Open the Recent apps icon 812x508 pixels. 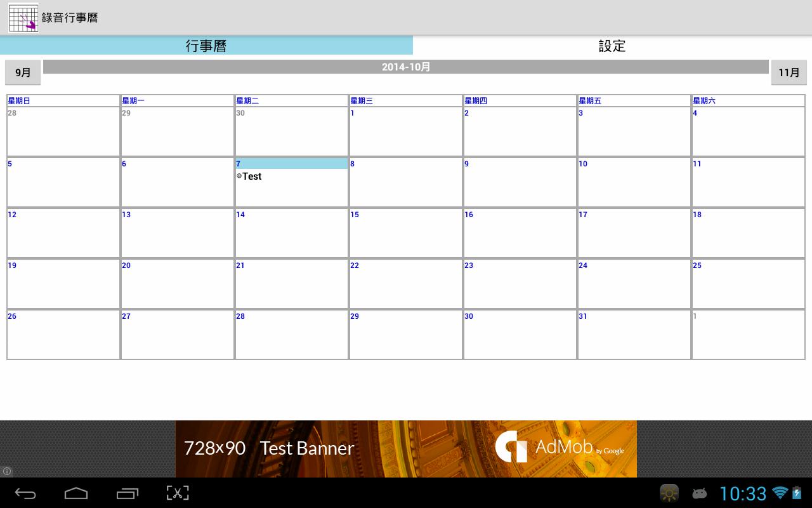[127, 493]
